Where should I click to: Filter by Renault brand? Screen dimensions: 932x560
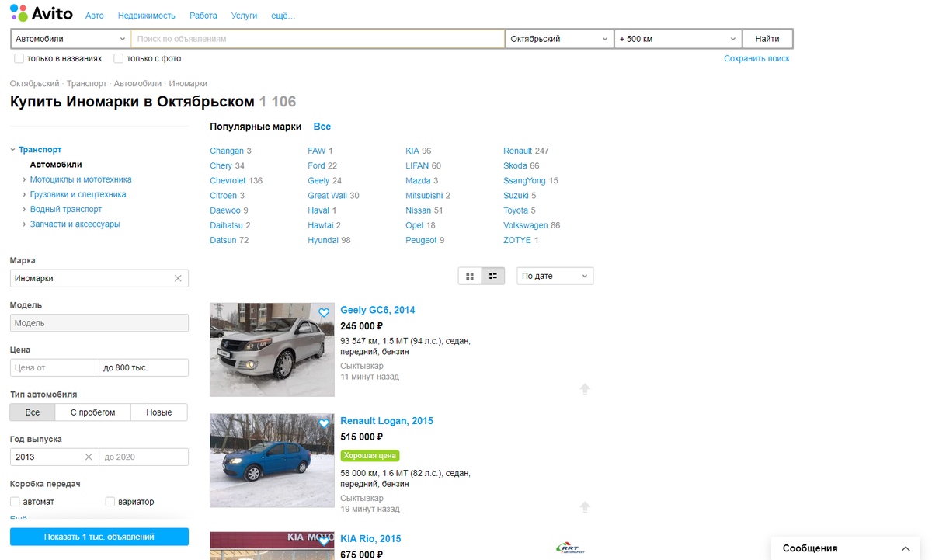(518, 151)
